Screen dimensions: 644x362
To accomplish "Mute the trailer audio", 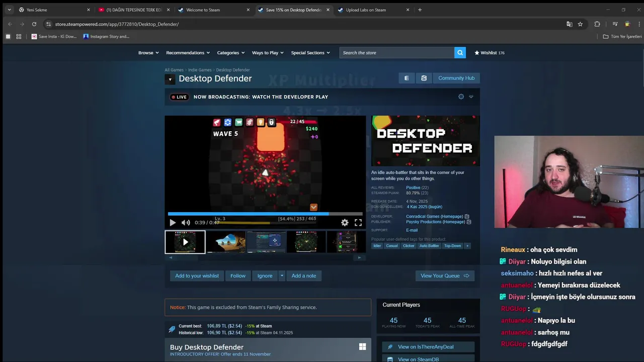I will (186, 222).
